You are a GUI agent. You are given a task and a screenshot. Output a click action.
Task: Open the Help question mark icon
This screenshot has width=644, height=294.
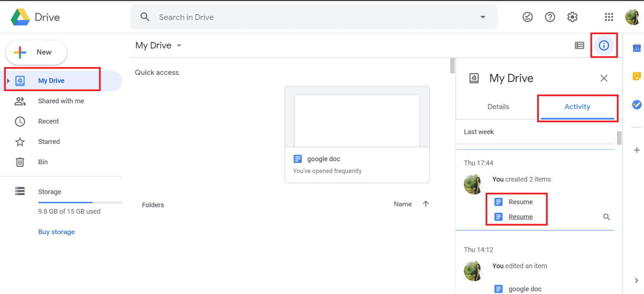[550, 17]
